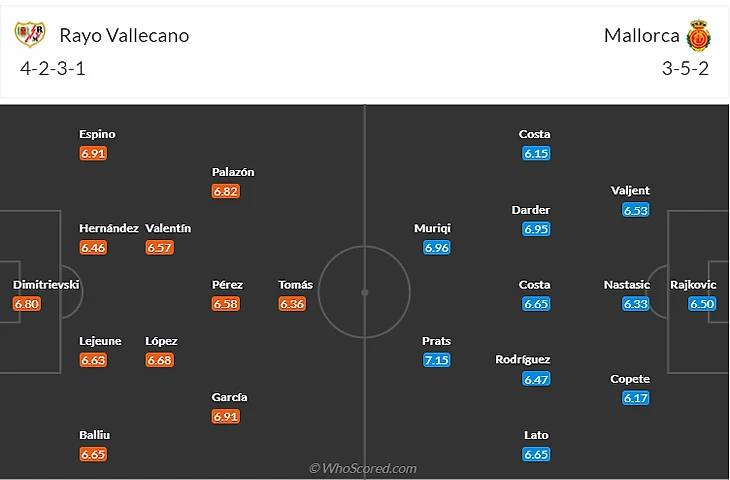Click Rajkovic's 6.50 rating badge

tap(702, 304)
